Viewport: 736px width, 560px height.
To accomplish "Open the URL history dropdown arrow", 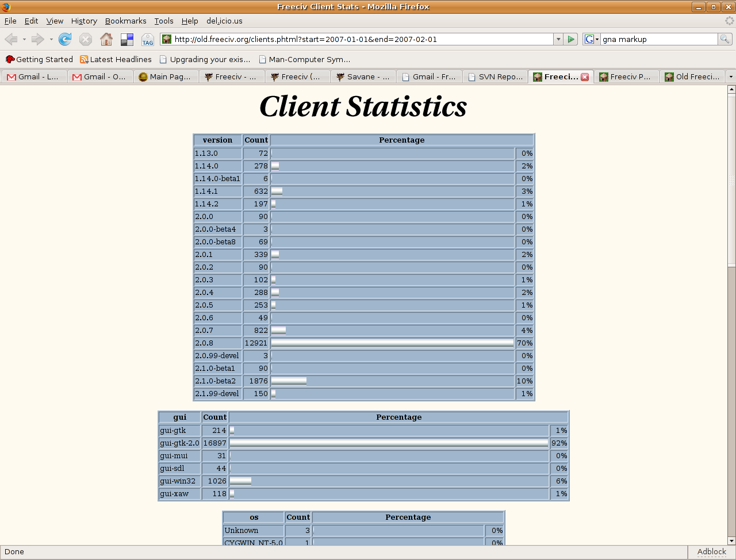I will tap(558, 39).
